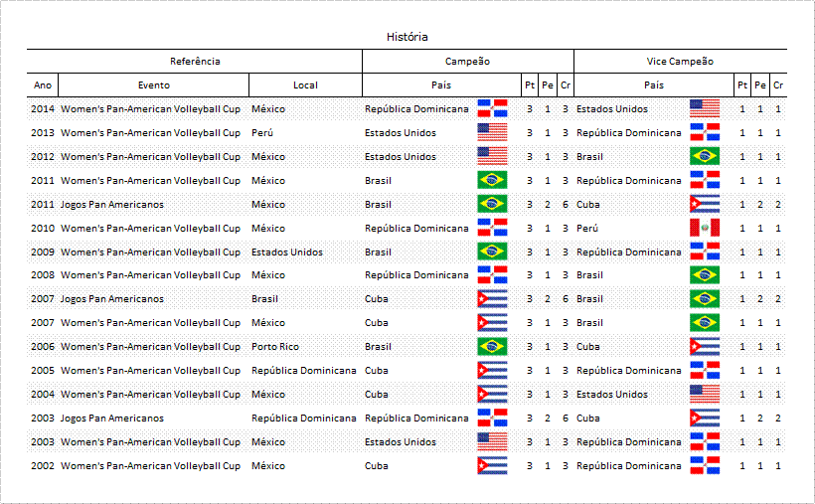The width and height of the screenshot is (815, 504).
Task: Click the Referência group header
Action: point(195,62)
